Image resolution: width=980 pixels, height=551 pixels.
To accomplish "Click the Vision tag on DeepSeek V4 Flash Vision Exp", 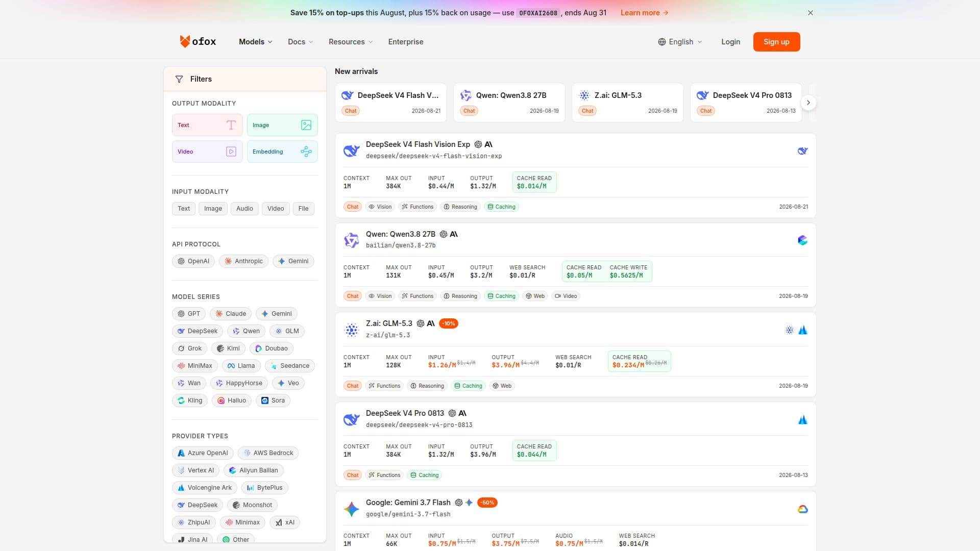I will pos(380,207).
